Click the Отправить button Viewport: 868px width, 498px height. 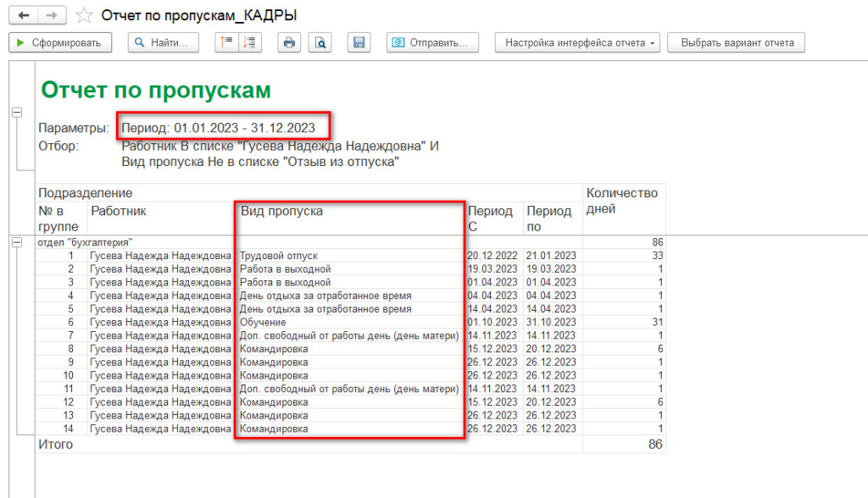tap(432, 42)
